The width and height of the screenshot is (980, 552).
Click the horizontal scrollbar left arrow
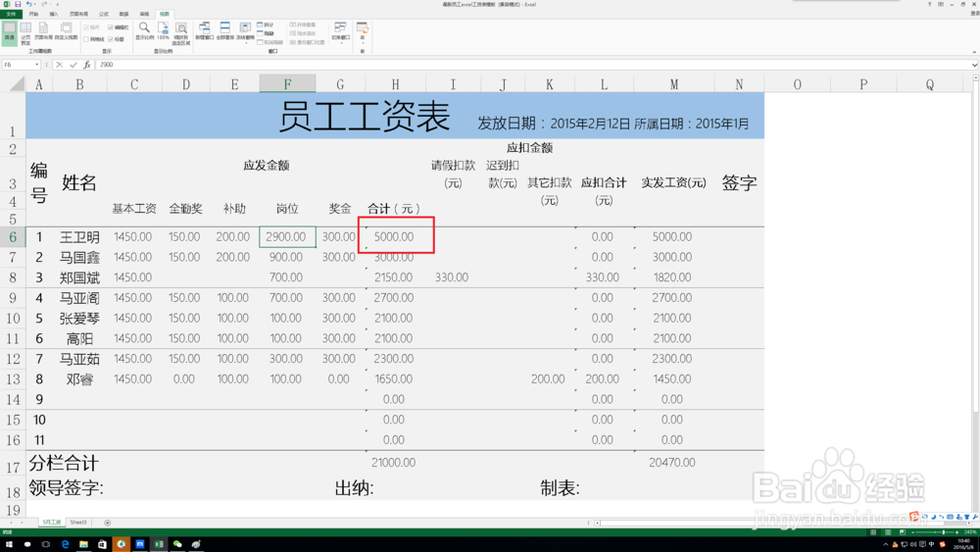tap(598, 523)
